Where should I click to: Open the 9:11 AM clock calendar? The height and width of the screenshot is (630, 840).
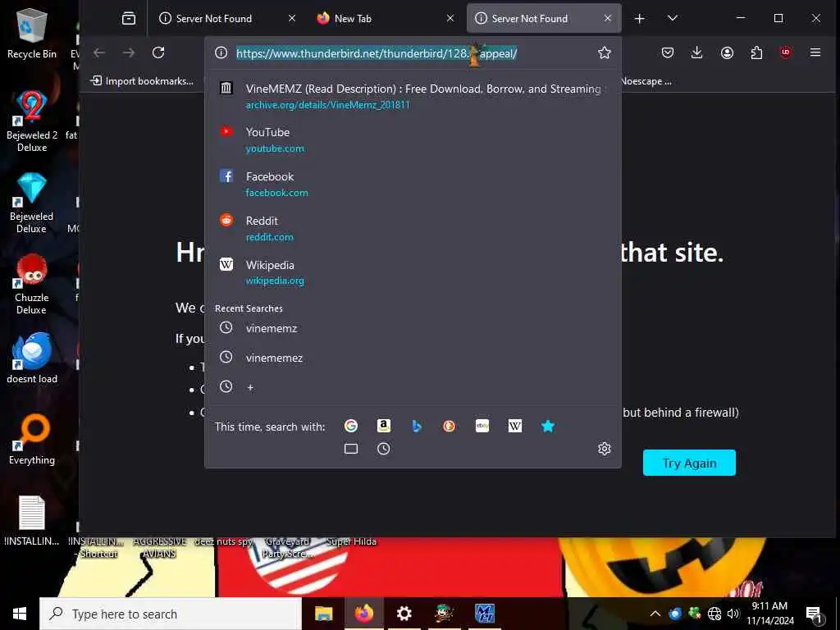[x=769, y=614]
